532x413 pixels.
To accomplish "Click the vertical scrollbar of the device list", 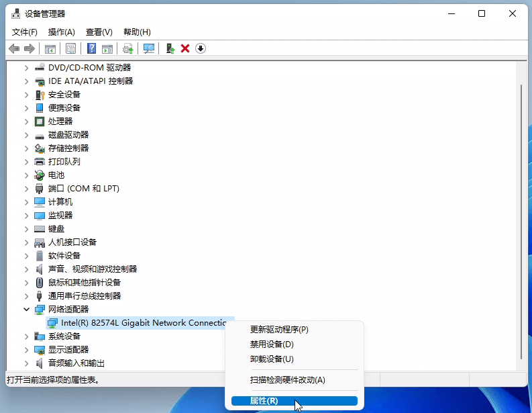I will [x=522, y=201].
